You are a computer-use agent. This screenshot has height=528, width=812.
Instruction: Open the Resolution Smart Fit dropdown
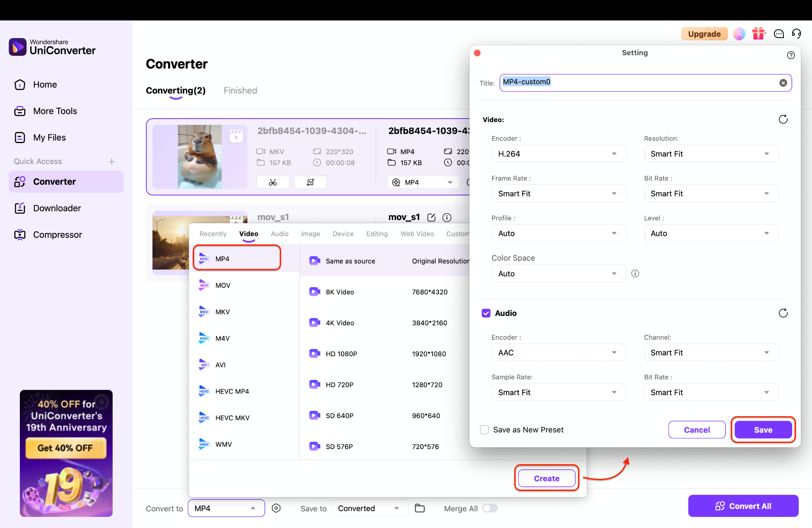pos(711,154)
